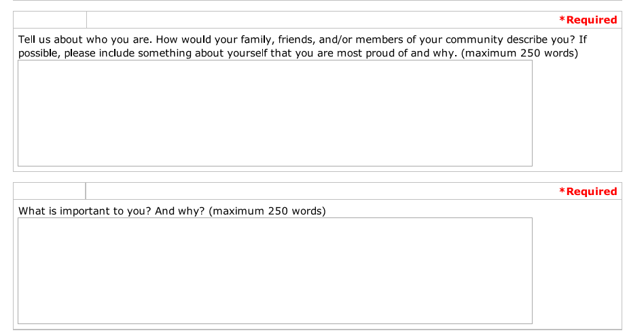This screenshot has width=644, height=335.
Task: Click the red asterisk in first Required label
Action: 562,19
